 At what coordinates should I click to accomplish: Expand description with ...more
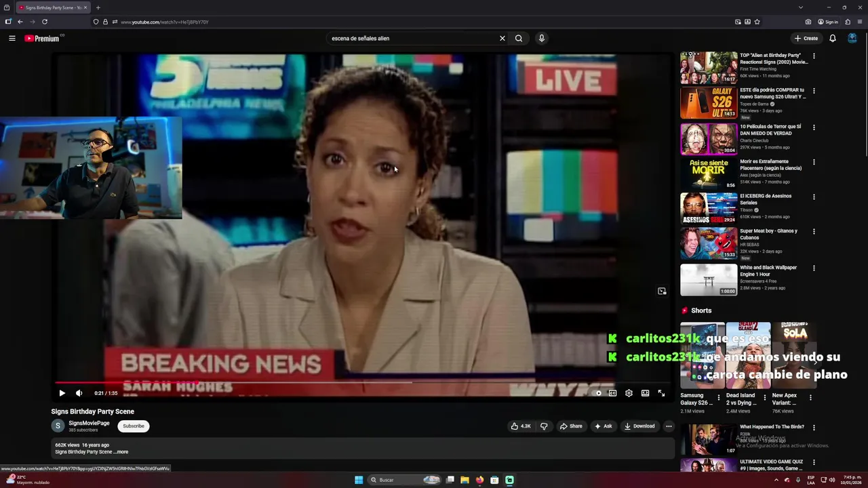click(121, 452)
